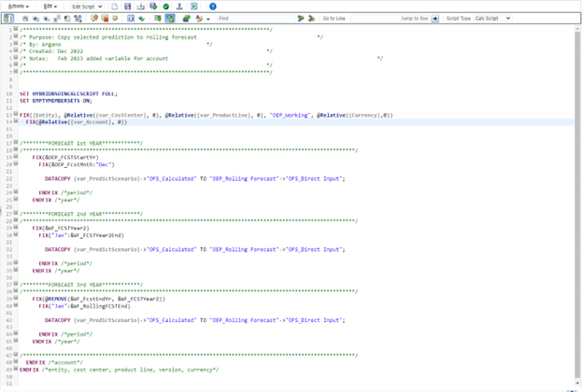Image resolution: width=583 pixels, height=392 pixels.
Task: Click the Jump to line arrow button
Action: 435,18
